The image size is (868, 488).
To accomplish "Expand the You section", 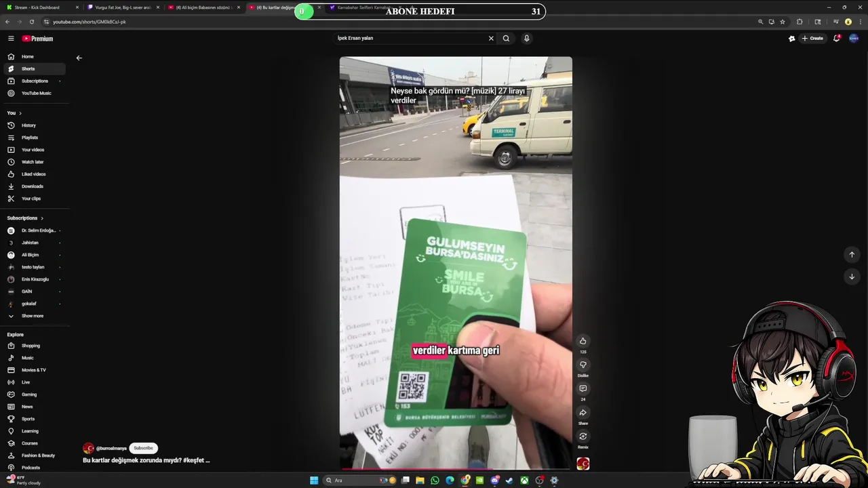I will click(x=14, y=113).
